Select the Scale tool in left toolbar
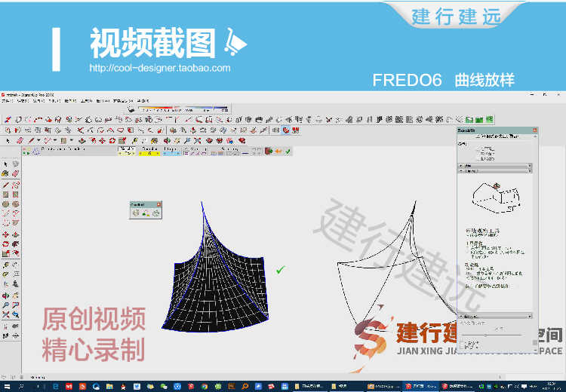 (5, 253)
